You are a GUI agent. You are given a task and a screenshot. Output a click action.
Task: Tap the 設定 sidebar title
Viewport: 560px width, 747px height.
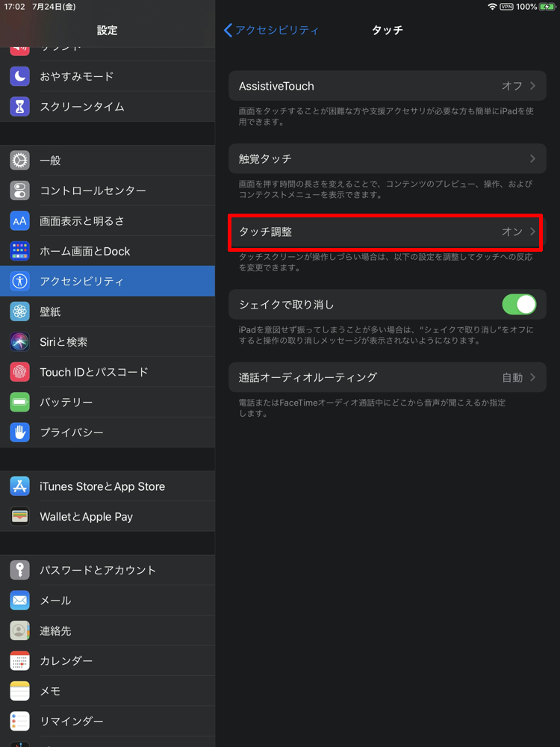(x=107, y=30)
